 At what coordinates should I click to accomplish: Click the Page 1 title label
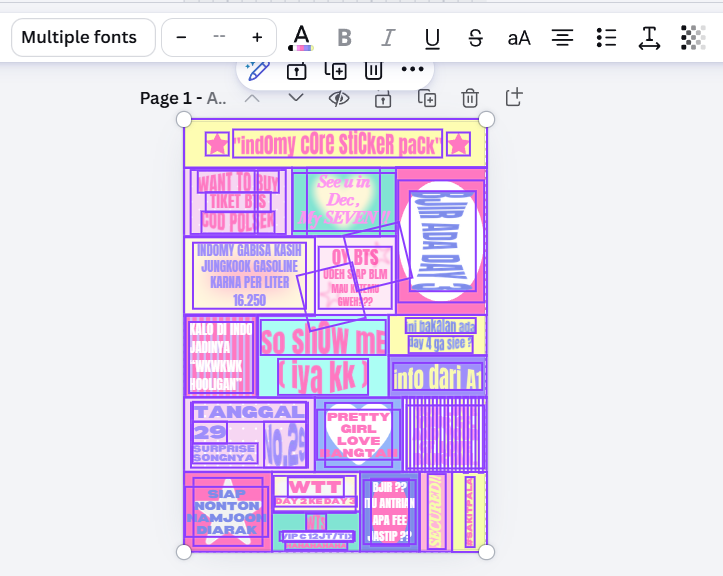pyautogui.click(x=183, y=98)
